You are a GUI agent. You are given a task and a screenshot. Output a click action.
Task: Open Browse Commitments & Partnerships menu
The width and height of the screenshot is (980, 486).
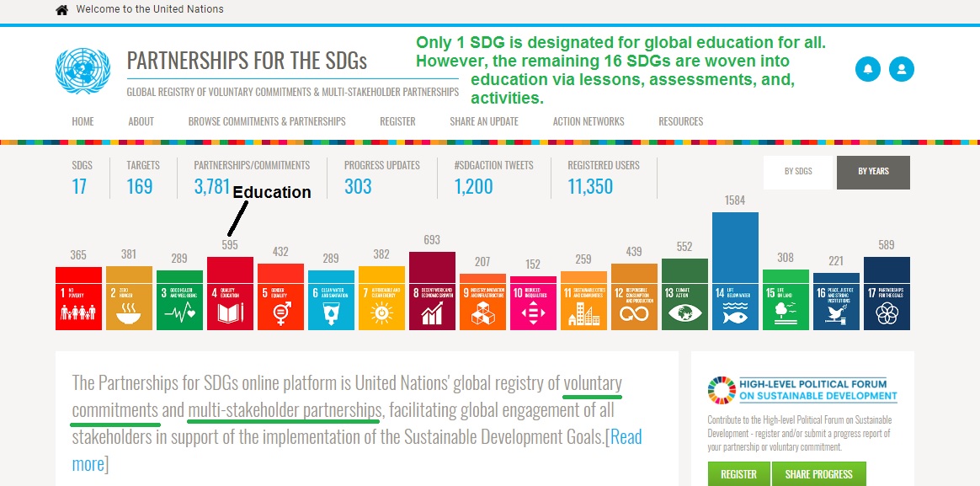[267, 121]
